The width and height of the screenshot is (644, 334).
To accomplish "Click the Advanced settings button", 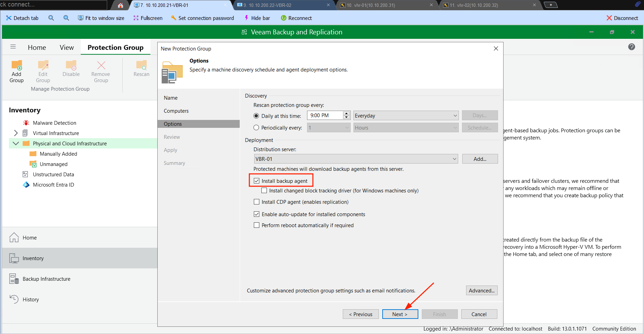I will [482, 290].
